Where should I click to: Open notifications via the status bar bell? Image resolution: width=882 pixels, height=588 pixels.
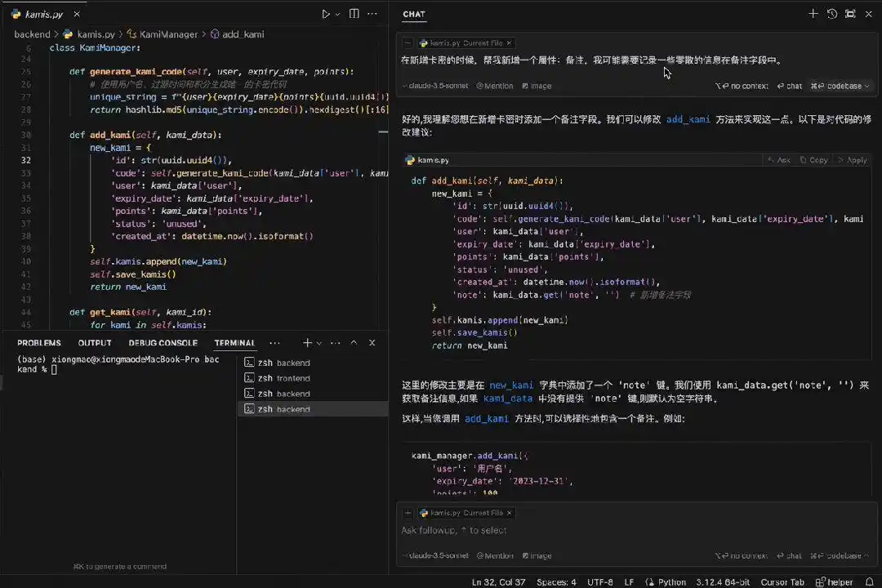point(871,582)
